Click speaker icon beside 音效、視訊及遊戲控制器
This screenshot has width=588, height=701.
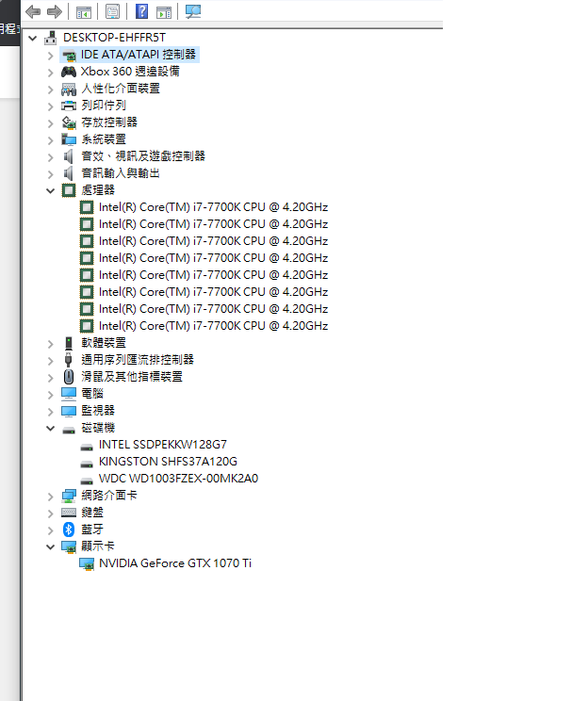click(x=68, y=156)
